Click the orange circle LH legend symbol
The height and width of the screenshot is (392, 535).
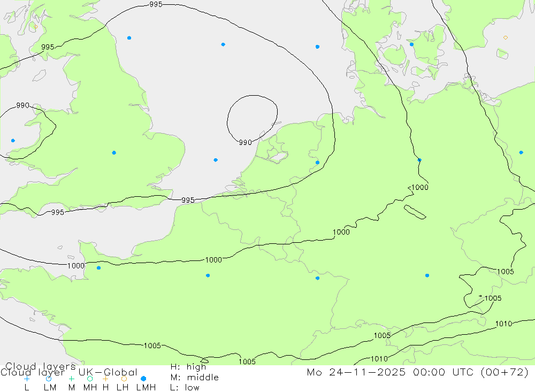click(x=124, y=379)
